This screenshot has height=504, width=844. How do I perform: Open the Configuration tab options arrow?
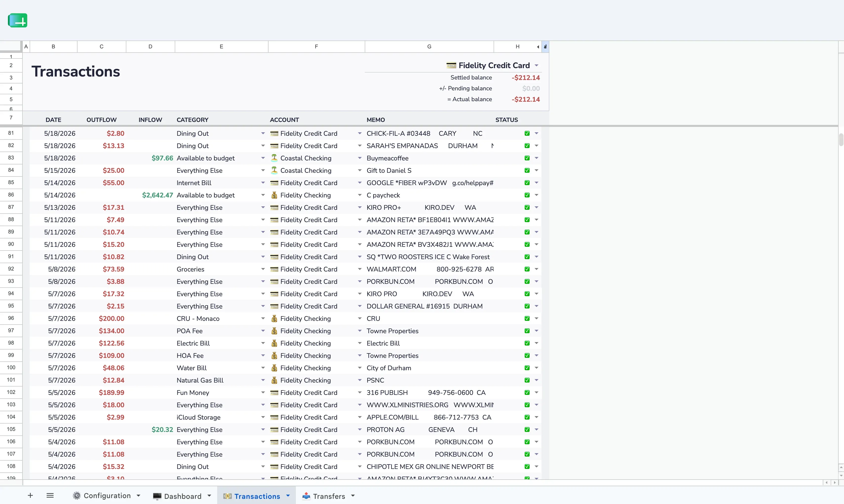(138, 496)
